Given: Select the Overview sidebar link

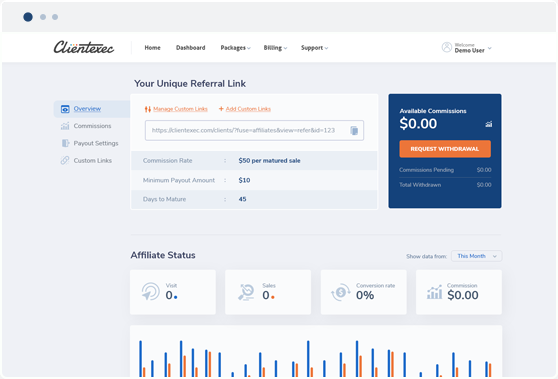Looking at the screenshot, I should (x=87, y=109).
